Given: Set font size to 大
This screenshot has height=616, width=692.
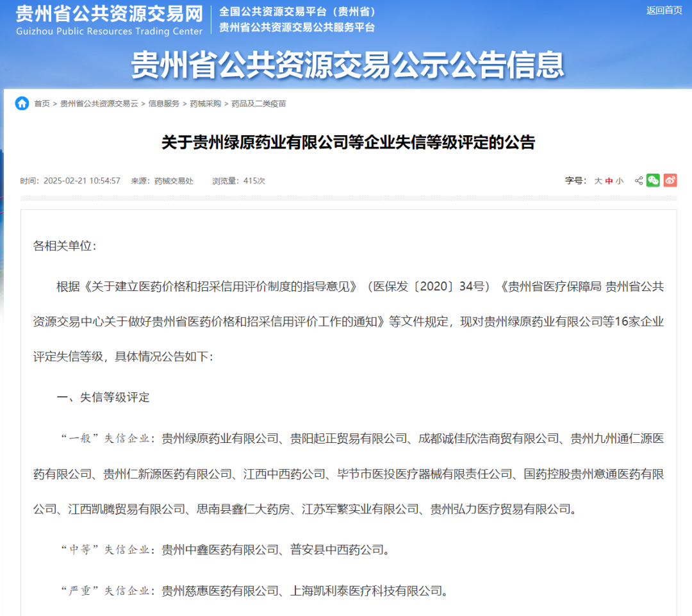Looking at the screenshot, I should 598,181.
